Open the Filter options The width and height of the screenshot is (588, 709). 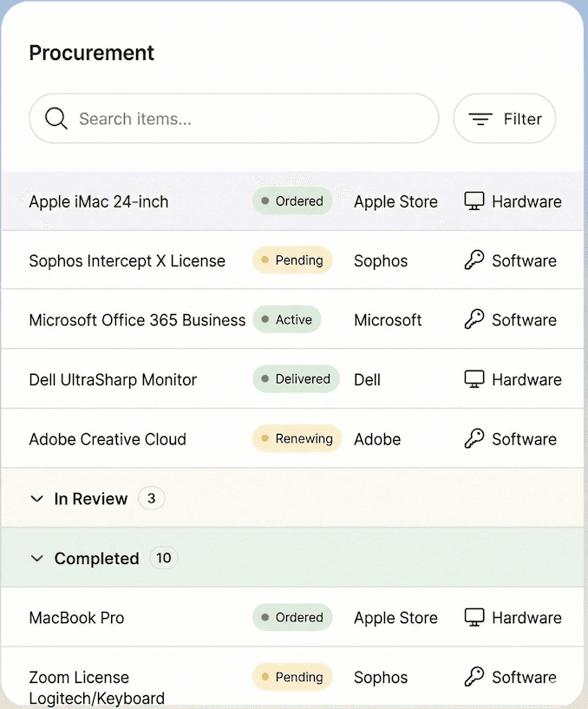click(505, 118)
